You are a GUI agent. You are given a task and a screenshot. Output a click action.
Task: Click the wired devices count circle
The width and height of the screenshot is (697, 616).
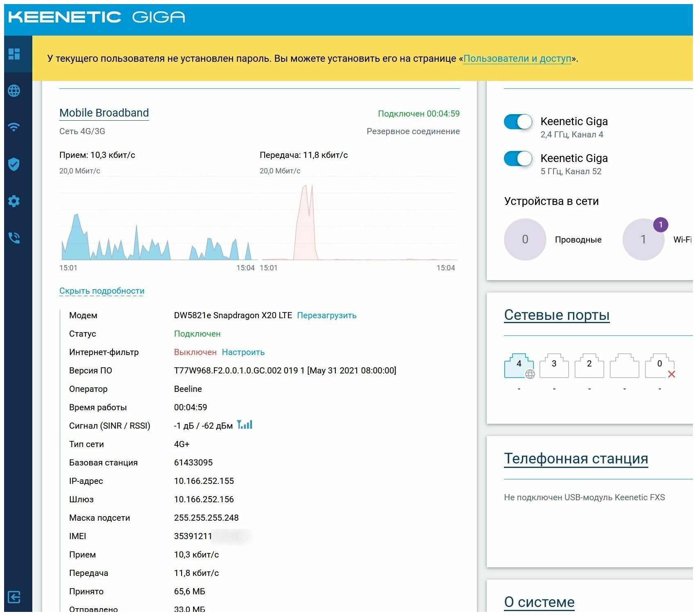525,239
